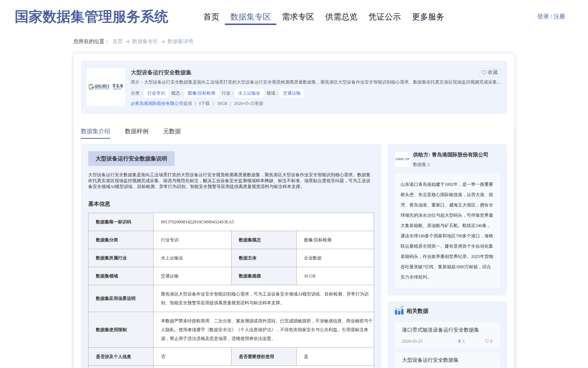Click the 行业专识 category tag
Viewport: 588px width, 368px height.
156,93
